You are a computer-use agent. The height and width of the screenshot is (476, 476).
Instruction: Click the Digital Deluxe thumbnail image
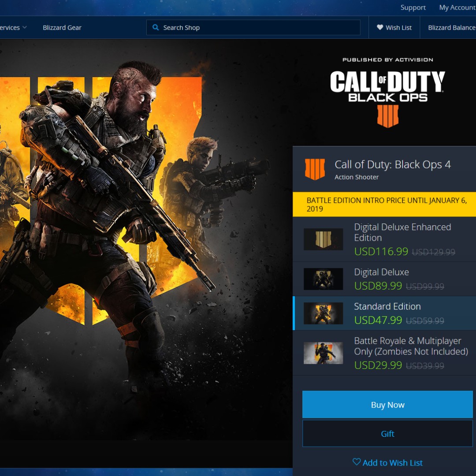(x=324, y=279)
